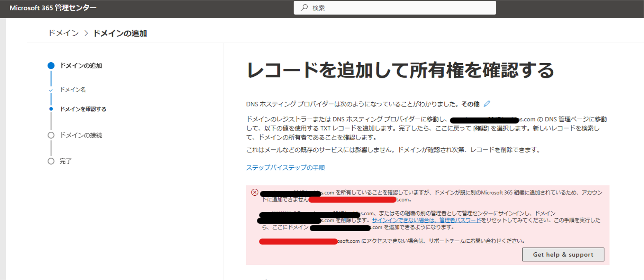Click the pencil edit icon beside その他

pos(487,104)
